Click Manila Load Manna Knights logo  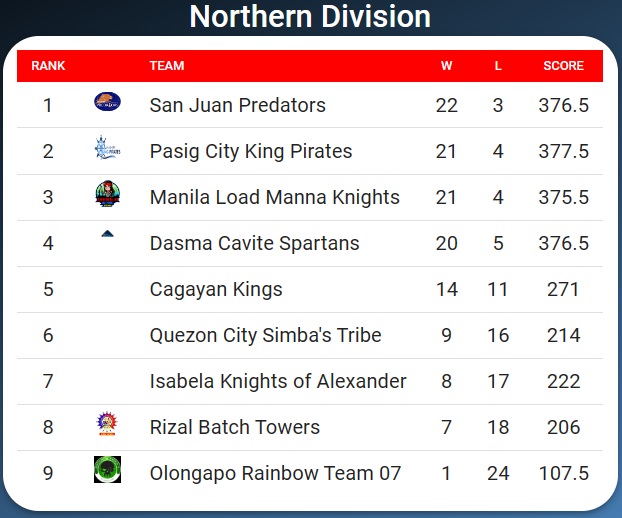pyautogui.click(x=107, y=195)
